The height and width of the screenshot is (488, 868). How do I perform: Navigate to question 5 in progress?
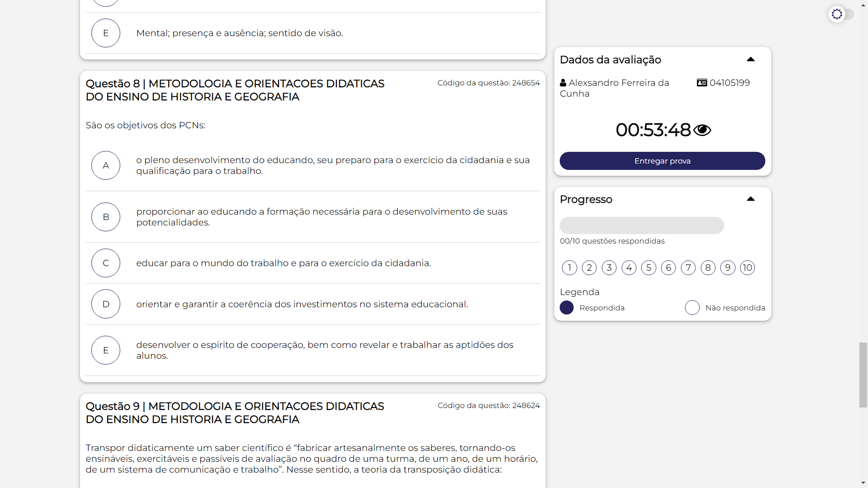pyautogui.click(x=649, y=268)
